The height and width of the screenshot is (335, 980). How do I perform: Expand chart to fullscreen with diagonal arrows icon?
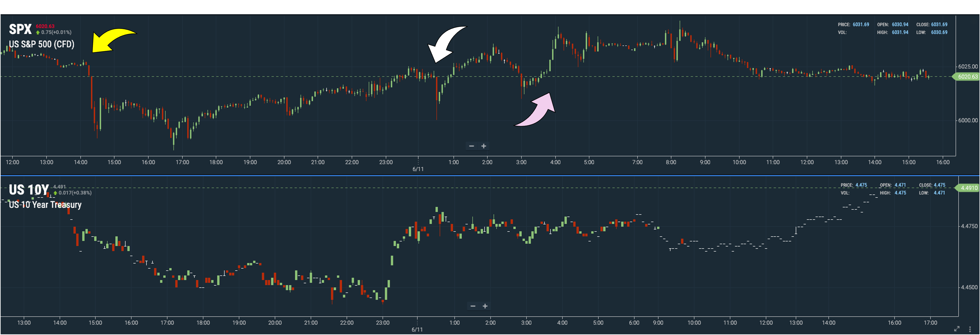957,329
